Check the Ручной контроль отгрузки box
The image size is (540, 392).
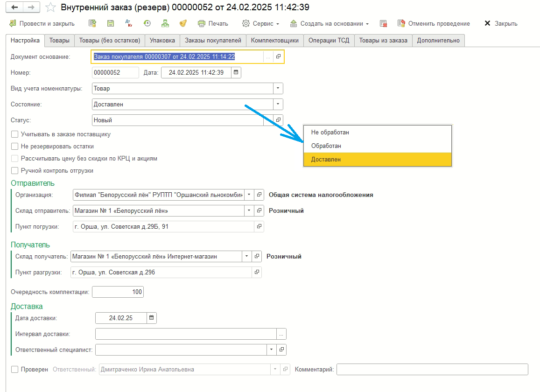14,170
